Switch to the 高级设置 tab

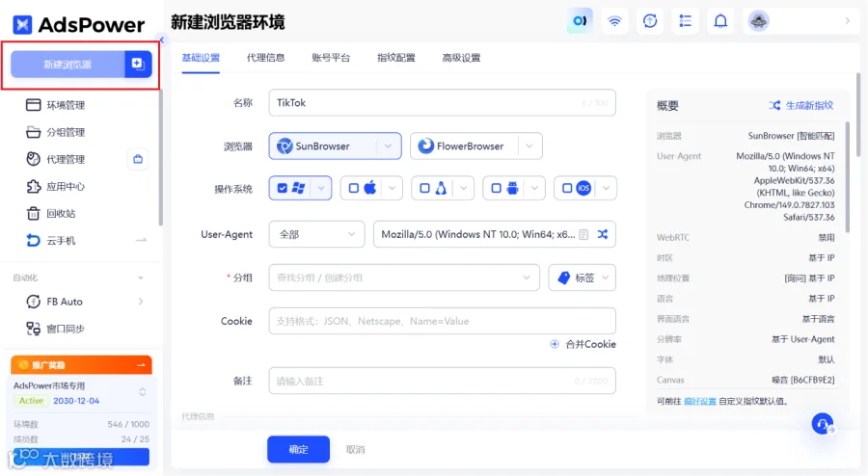461,58
